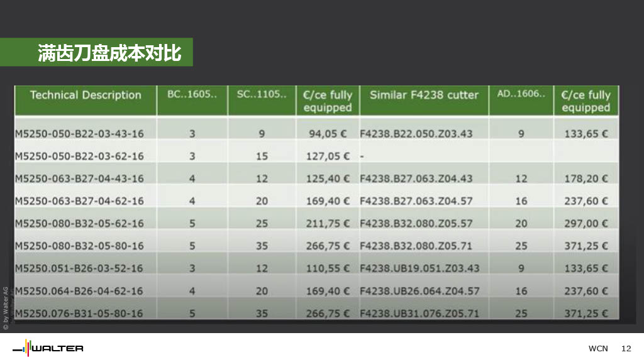Select cell F4238.B22.050.Z03.43
Screen dimensions: 644x362
pyautogui.click(x=416, y=133)
